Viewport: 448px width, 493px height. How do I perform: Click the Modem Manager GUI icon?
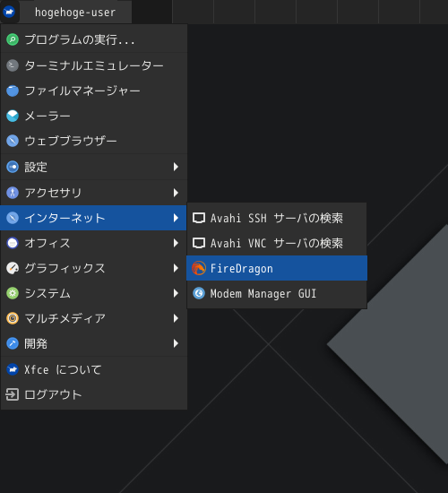[199, 293]
